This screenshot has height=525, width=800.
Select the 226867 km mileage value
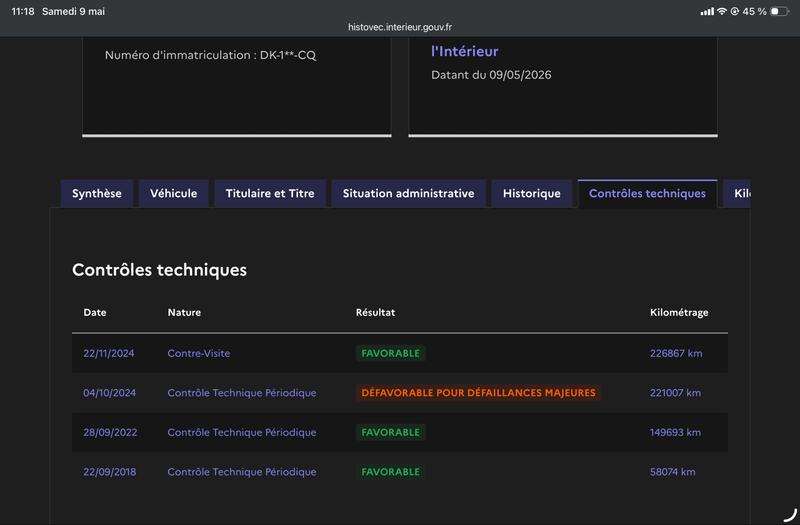[x=676, y=353]
